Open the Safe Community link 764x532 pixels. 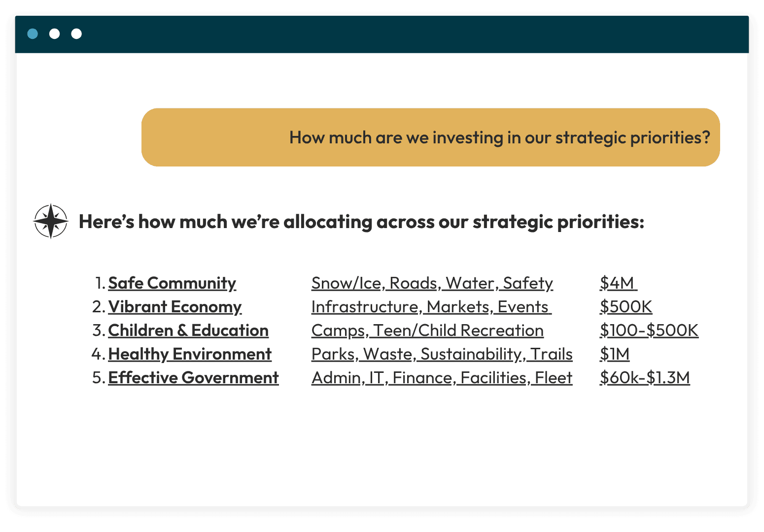click(x=172, y=283)
